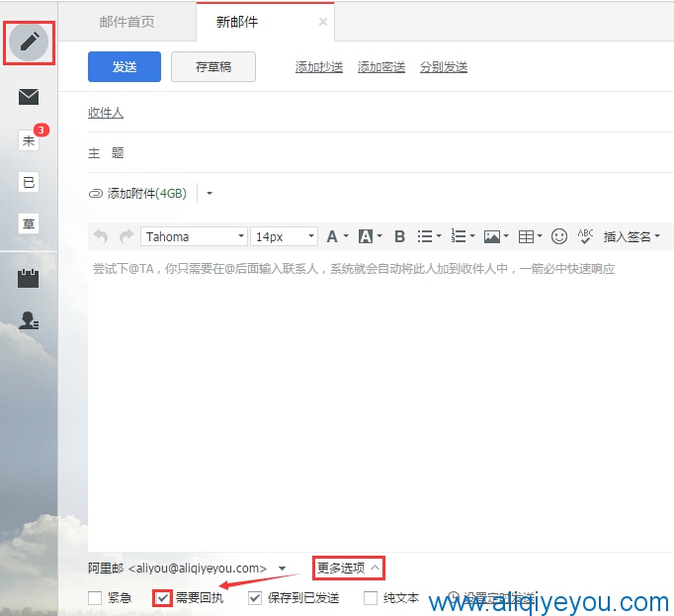
Task: Open the table insert dropdown arrow
Action: 540,235
